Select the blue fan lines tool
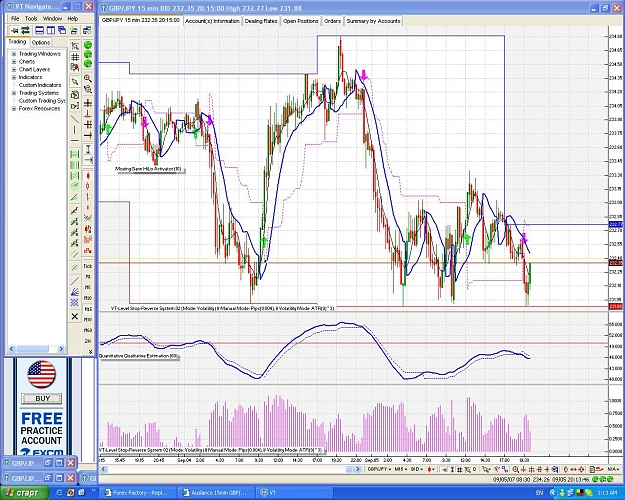Viewport: 625px width, 500px height. (x=75, y=292)
